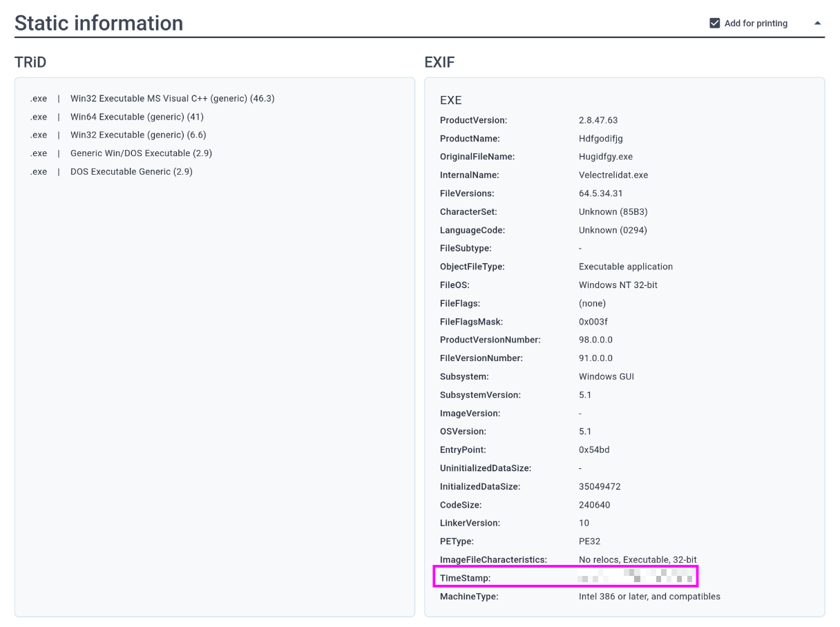Click the Add for printing label text

pyautogui.click(x=756, y=23)
